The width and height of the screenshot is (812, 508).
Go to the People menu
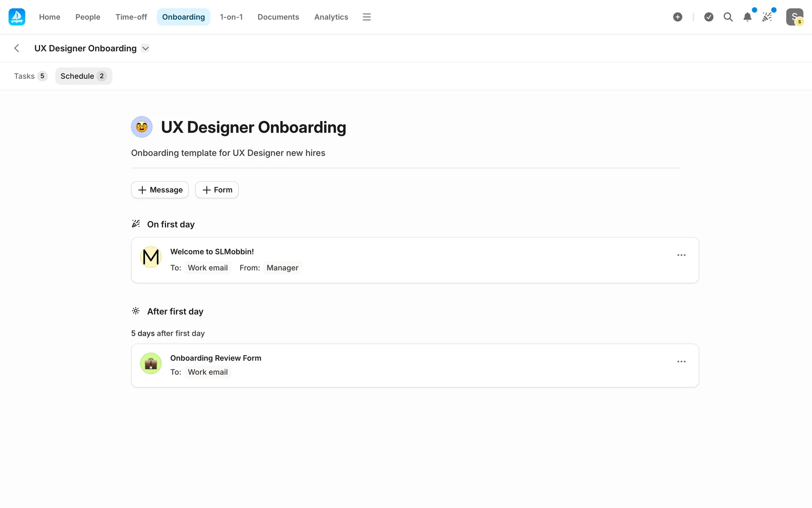(88, 17)
